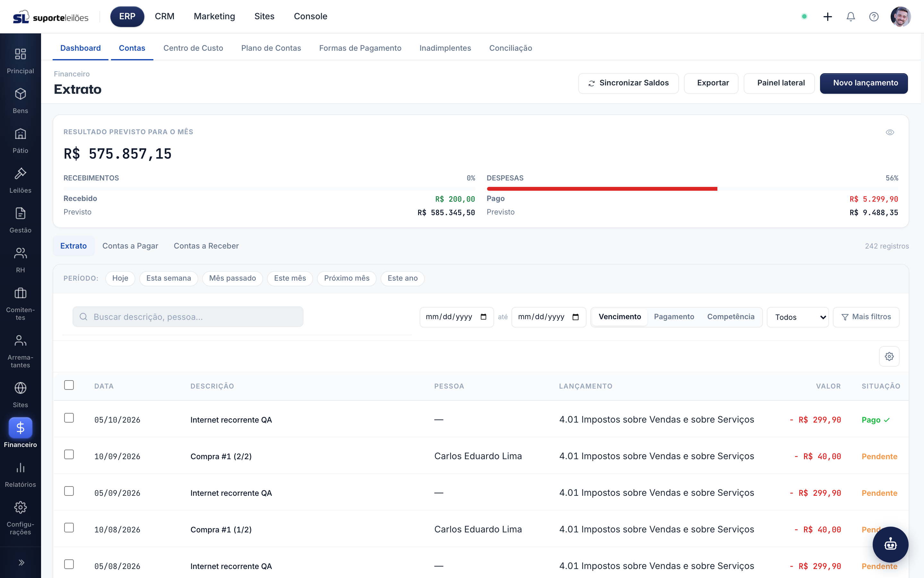Switch to ERP module

point(127,16)
